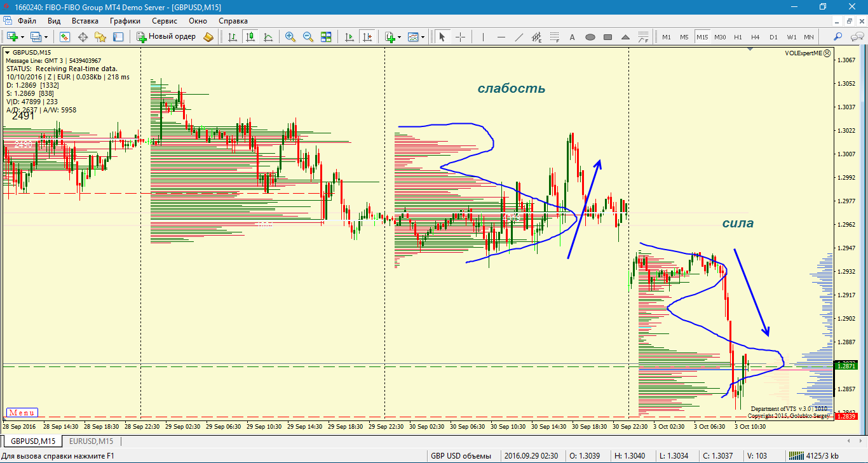The image size is (868, 463).
Task: Click the New Chart toolbar icon
Action: pyautogui.click(x=11, y=37)
